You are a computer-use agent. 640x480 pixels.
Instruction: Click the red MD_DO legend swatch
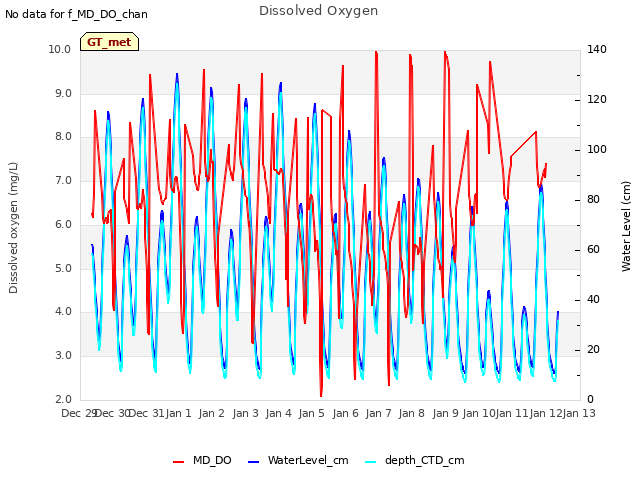(178, 462)
